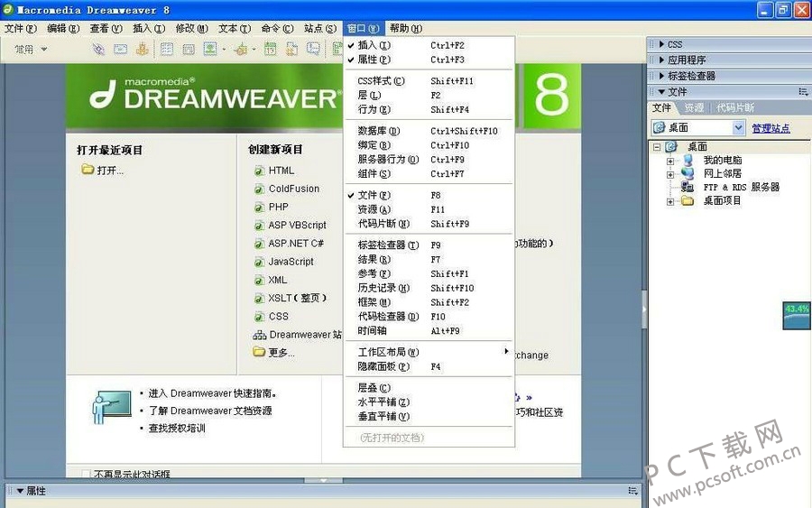Open the Images dropdown arrow beside image icon
The width and height of the screenshot is (812, 508).
(224, 50)
